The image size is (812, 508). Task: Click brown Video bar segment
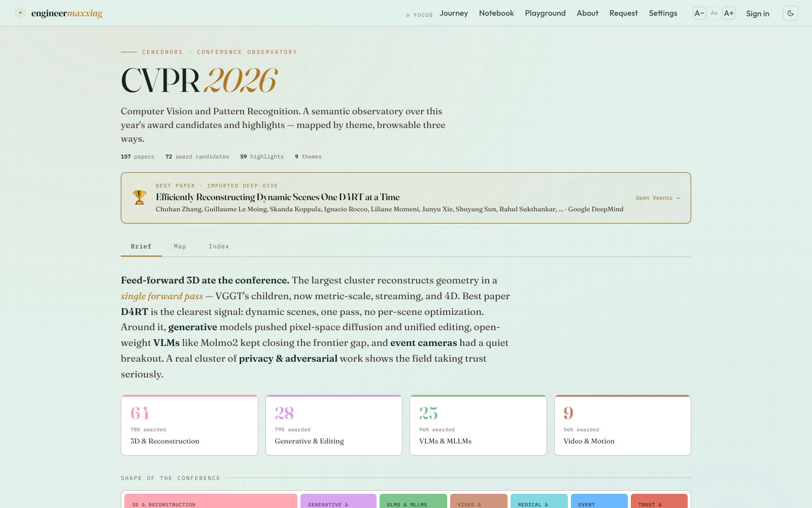pos(479,501)
